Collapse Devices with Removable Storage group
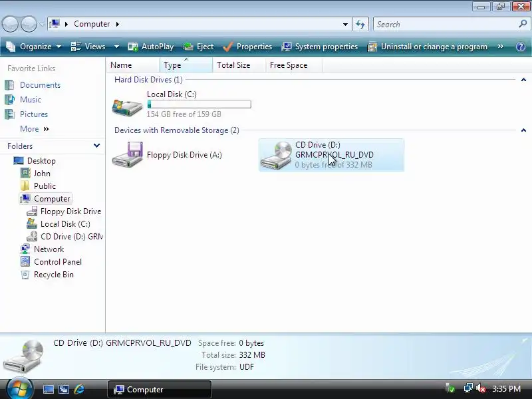This screenshot has height=399, width=532. point(523,130)
